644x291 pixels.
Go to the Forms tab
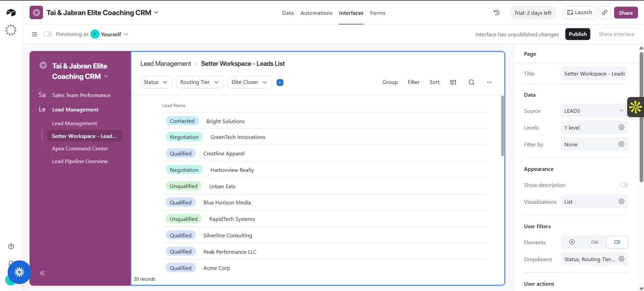377,13
